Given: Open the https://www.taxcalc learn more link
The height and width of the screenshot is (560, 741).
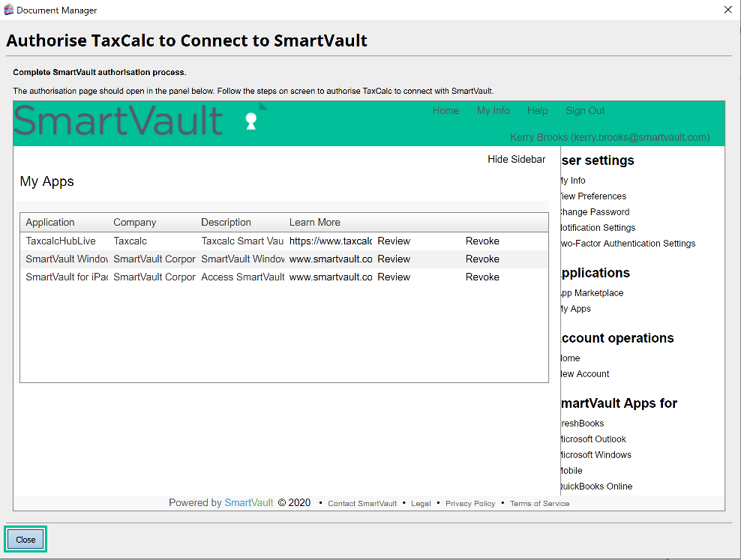Looking at the screenshot, I should click(x=331, y=241).
